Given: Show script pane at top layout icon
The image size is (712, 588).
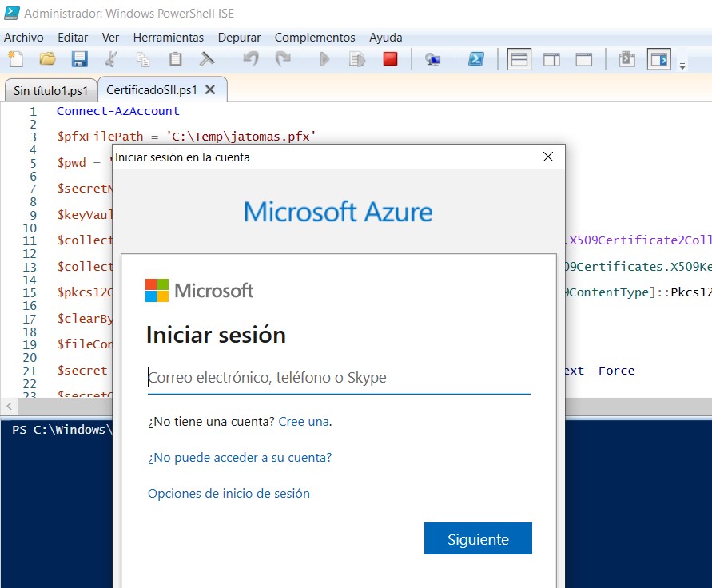Looking at the screenshot, I should pos(519,59).
